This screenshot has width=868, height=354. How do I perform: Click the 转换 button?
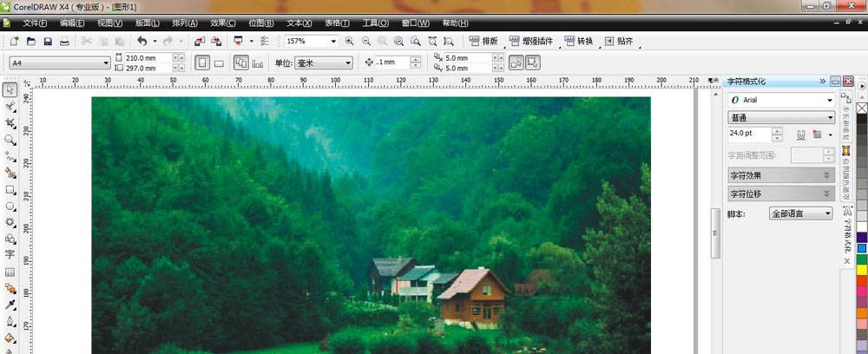point(582,41)
